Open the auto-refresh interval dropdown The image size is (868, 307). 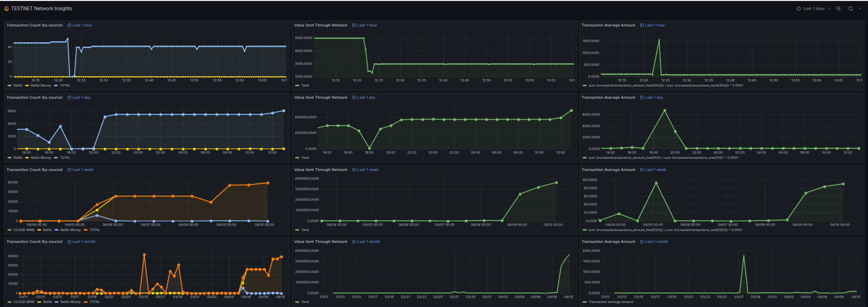coord(860,8)
